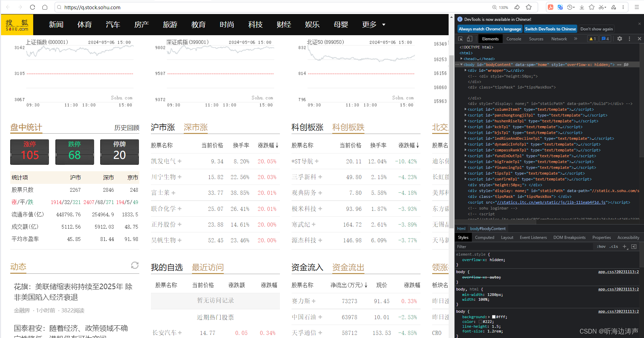Expand script columnItem3 node
This screenshot has height=338, width=644.
pos(466,109)
